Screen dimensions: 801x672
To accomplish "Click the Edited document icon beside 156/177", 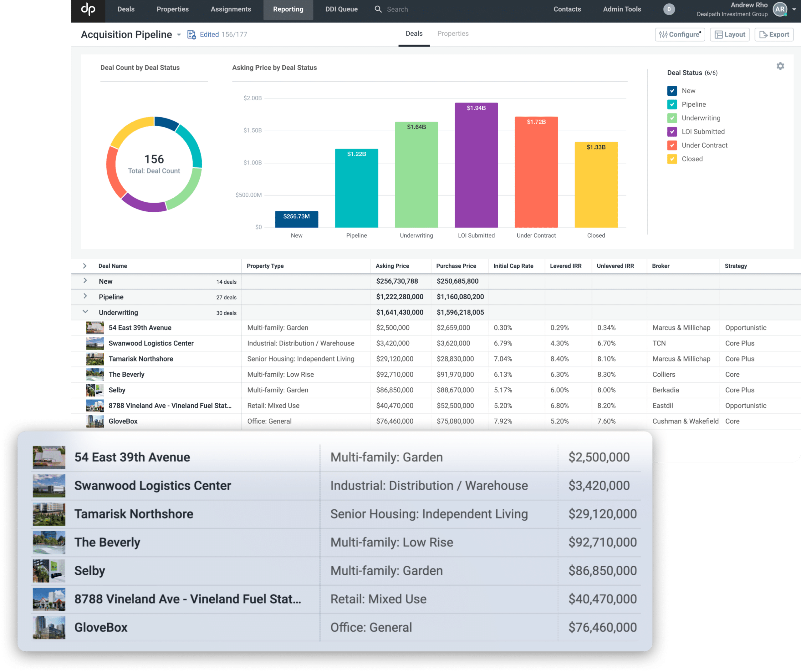I will pyautogui.click(x=191, y=34).
